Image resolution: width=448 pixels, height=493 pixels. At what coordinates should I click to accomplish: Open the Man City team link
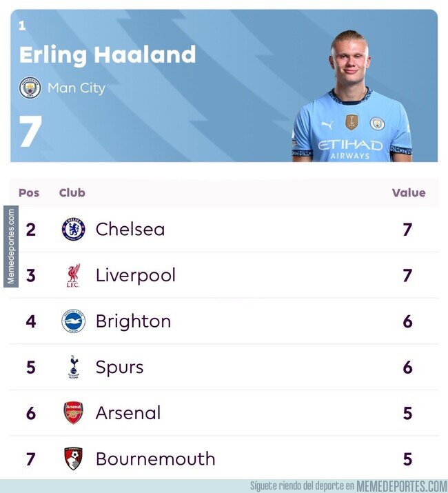[76, 88]
